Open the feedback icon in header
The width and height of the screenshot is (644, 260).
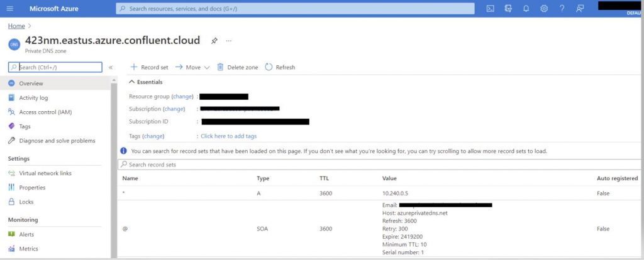(580, 9)
